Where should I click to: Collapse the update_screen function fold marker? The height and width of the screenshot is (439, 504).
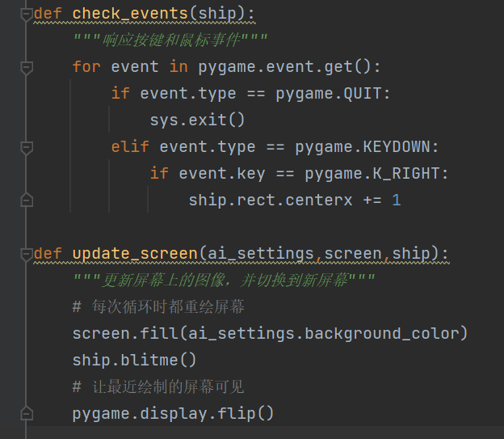click(27, 254)
